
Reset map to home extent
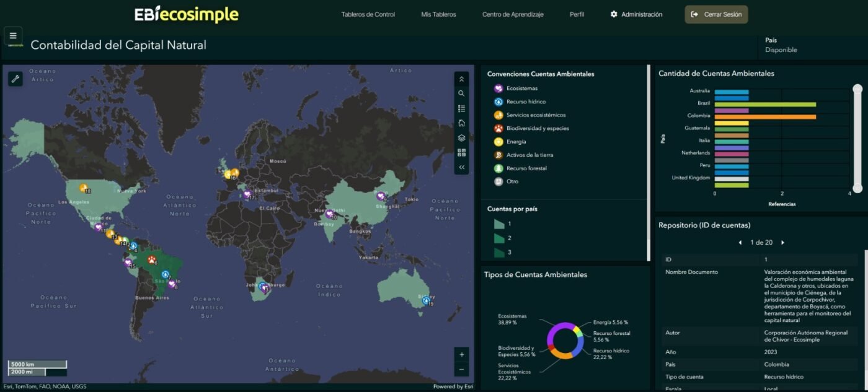point(461,123)
